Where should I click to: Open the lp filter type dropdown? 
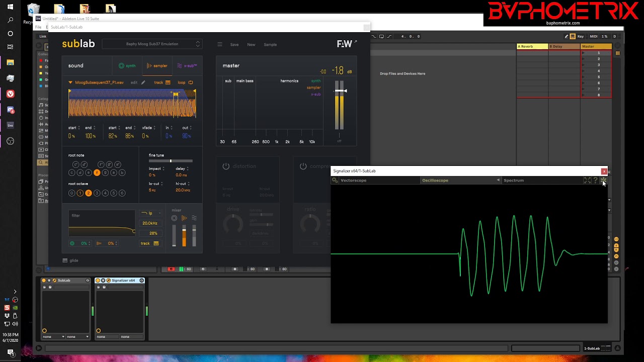coord(151,213)
